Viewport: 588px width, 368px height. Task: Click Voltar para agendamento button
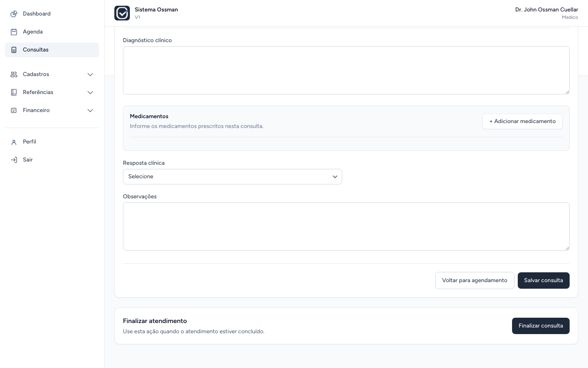[474, 280]
